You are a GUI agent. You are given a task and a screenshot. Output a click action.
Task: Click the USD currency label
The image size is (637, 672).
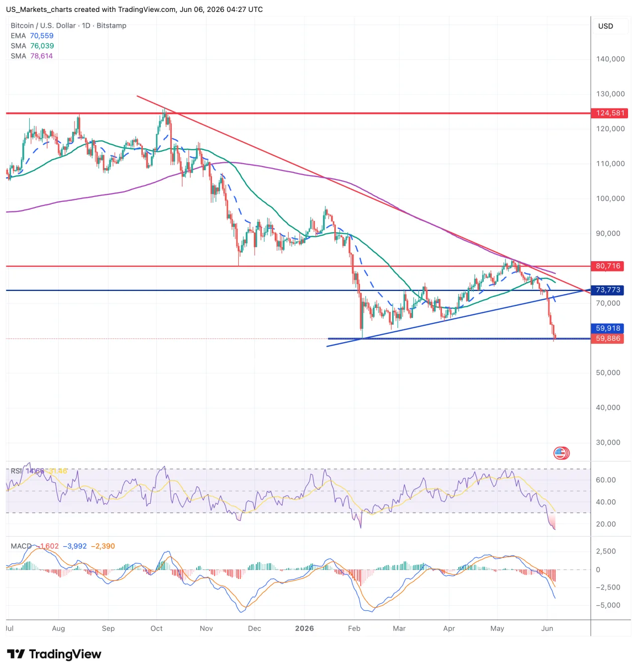click(606, 26)
